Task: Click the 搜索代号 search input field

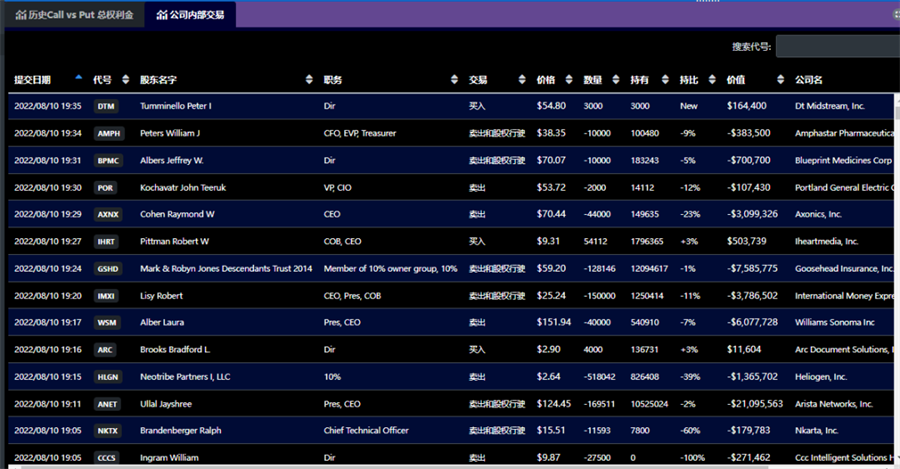Action: click(x=838, y=46)
